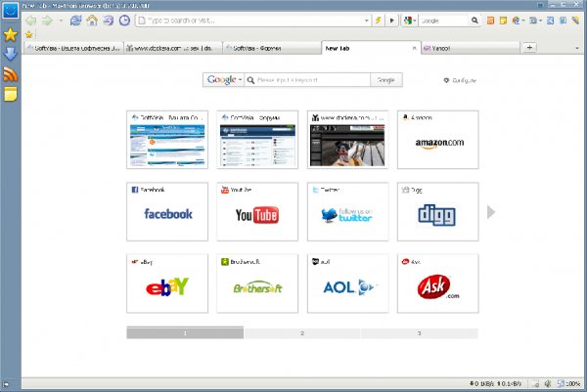Go to quick access page 3
This screenshot has height=392, width=587.
click(x=420, y=333)
